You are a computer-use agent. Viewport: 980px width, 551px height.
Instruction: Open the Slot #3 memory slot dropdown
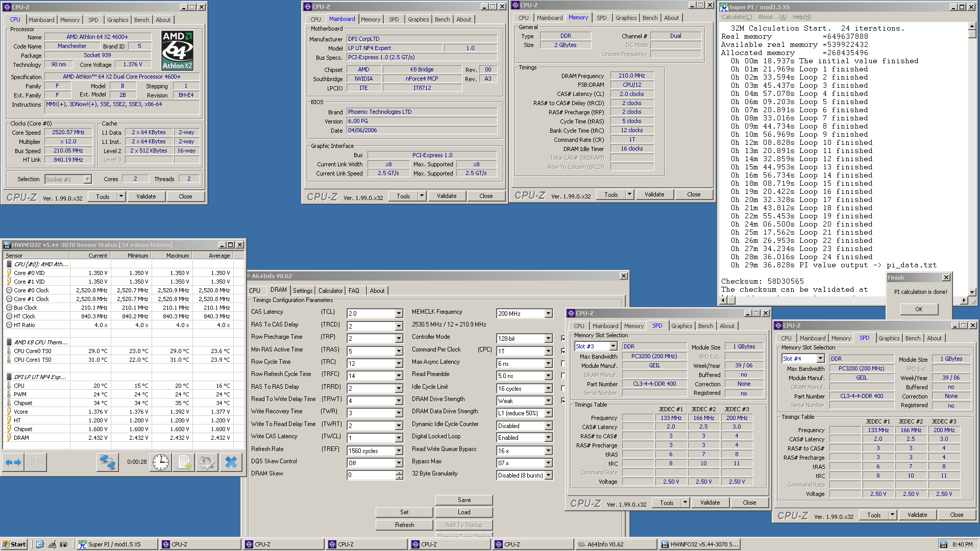click(x=612, y=346)
